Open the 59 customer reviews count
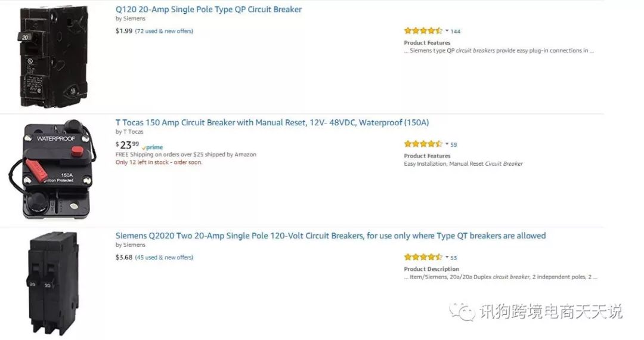 click(454, 145)
